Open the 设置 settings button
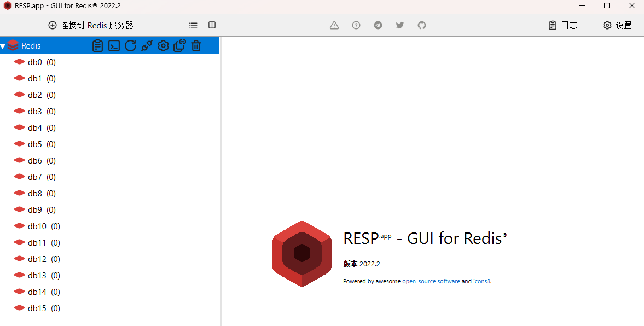The image size is (644, 326). point(617,25)
